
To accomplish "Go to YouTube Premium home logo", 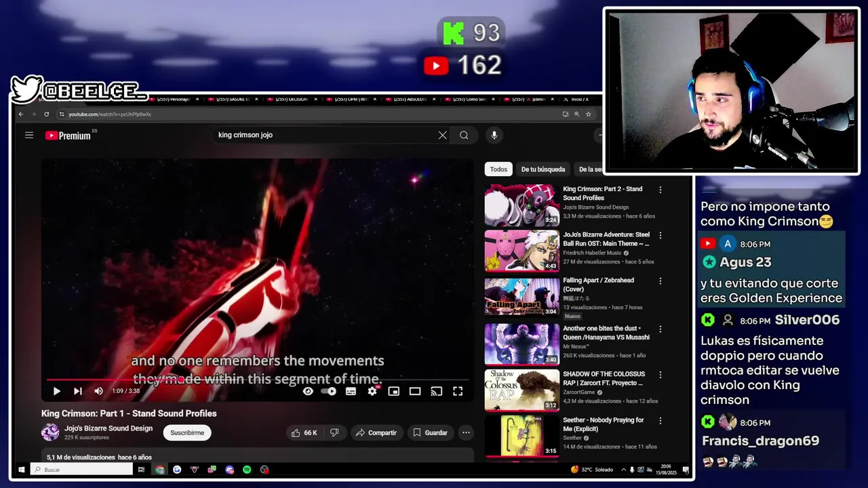I will (x=68, y=136).
